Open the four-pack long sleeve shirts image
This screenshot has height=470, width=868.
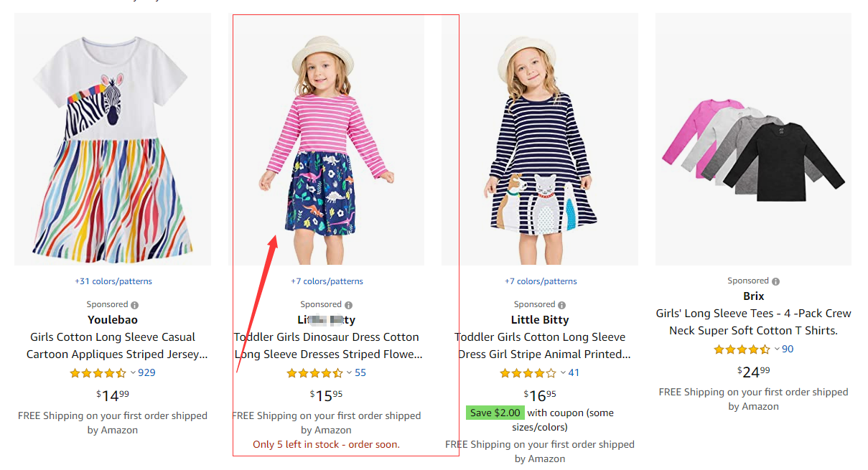753,140
